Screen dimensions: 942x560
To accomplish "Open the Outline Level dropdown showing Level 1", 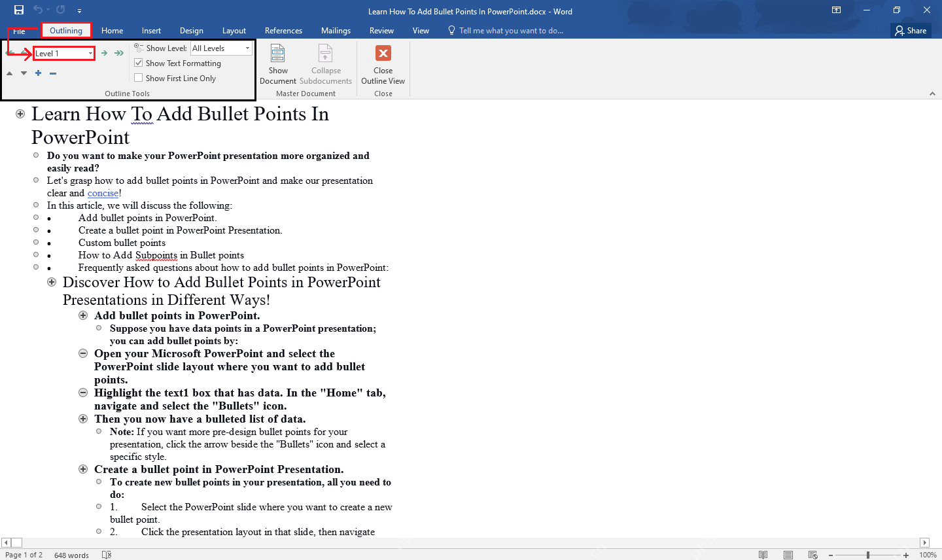I will (90, 54).
